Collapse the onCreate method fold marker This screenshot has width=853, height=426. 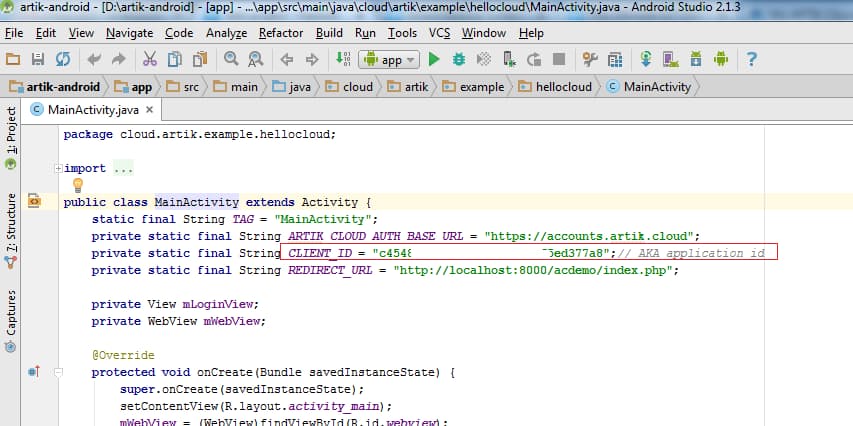(58, 372)
